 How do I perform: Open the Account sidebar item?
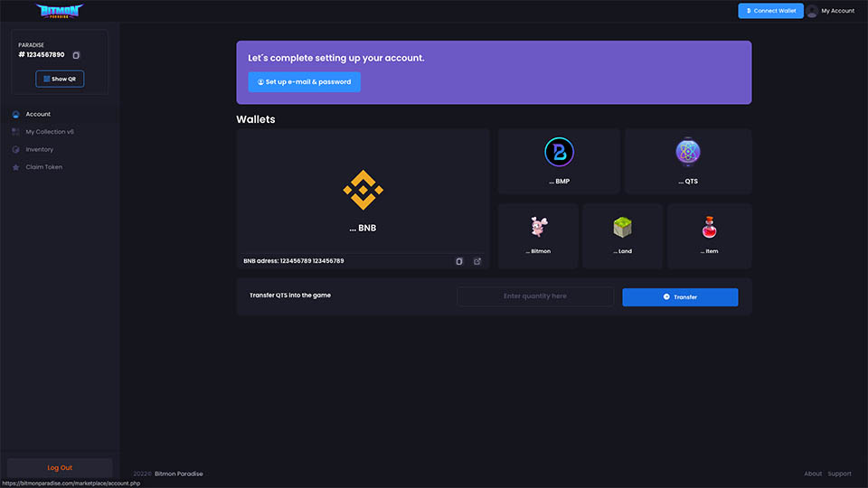[x=38, y=114]
